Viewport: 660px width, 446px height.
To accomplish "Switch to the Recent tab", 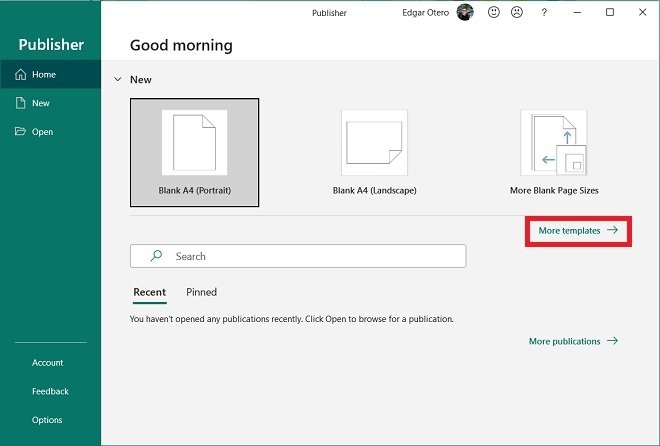I will (x=149, y=292).
